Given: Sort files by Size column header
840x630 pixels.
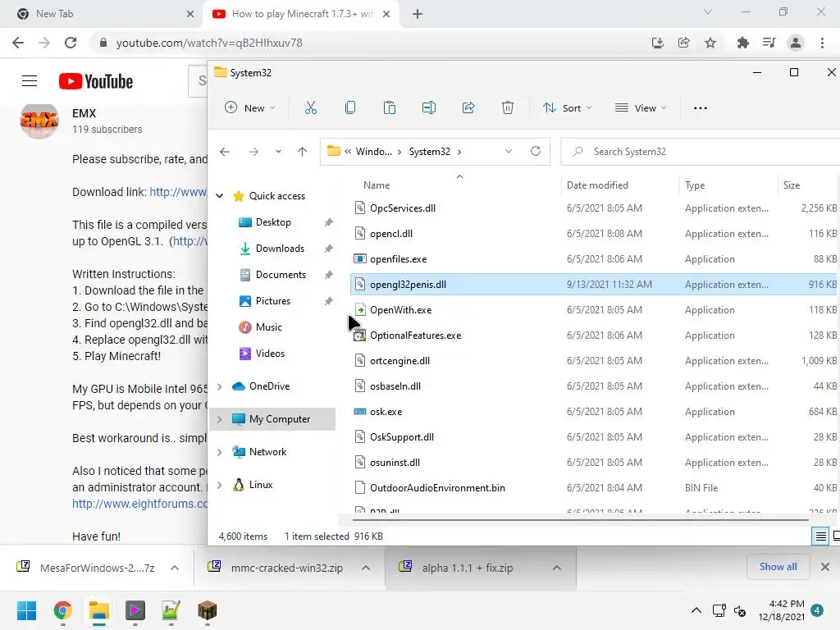Looking at the screenshot, I should point(792,185).
